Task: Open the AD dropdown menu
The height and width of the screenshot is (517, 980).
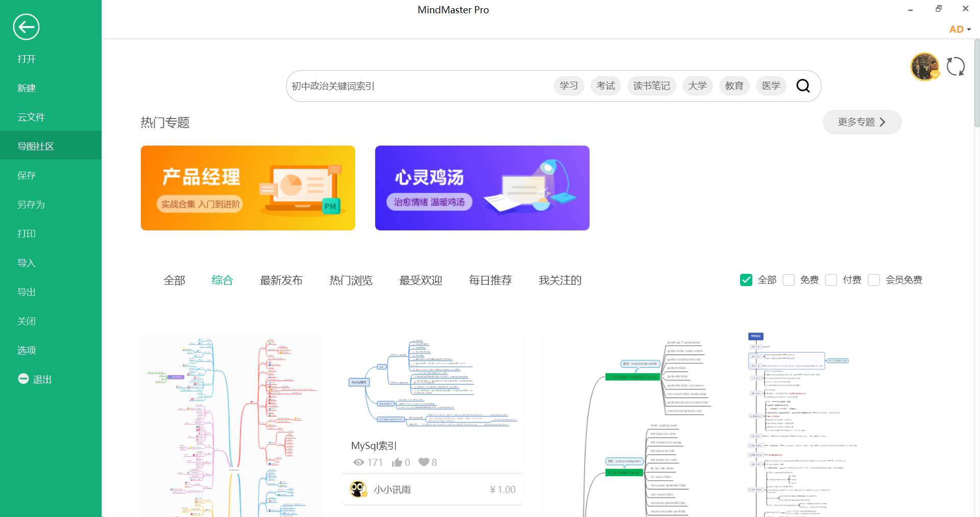Action: 960,30
